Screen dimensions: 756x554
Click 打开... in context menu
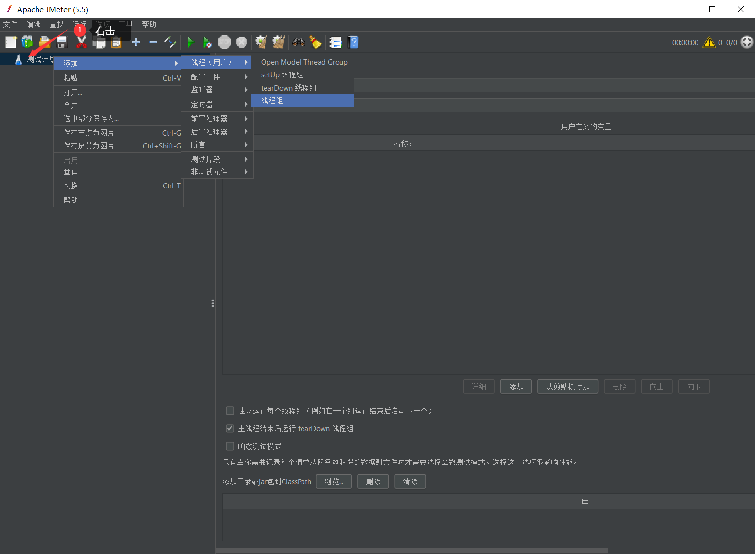pos(117,92)
